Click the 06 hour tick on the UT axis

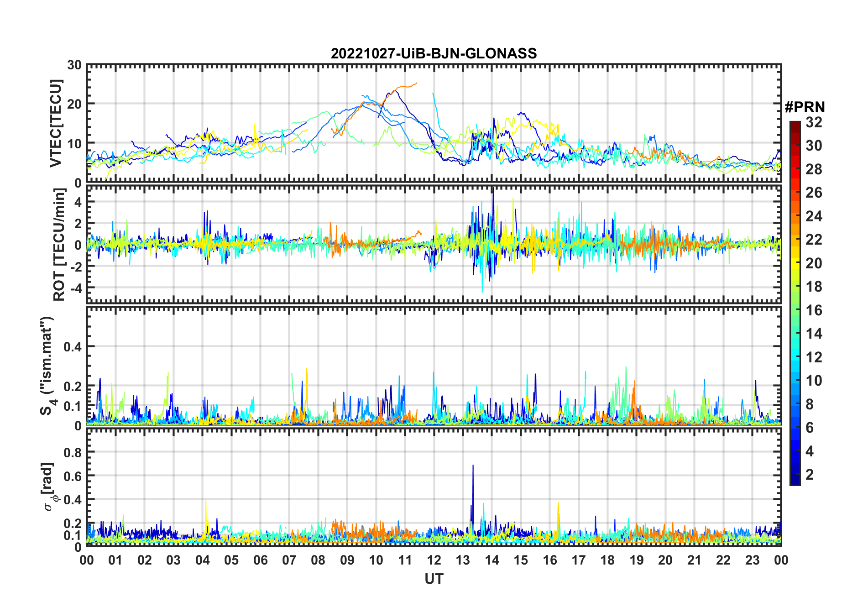pos(260,560)
